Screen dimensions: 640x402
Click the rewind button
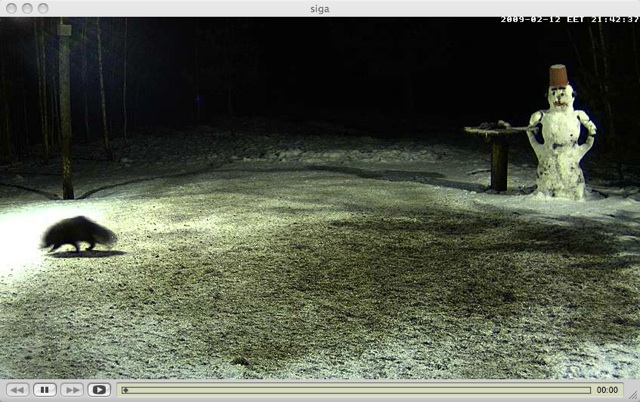[18, 390]
